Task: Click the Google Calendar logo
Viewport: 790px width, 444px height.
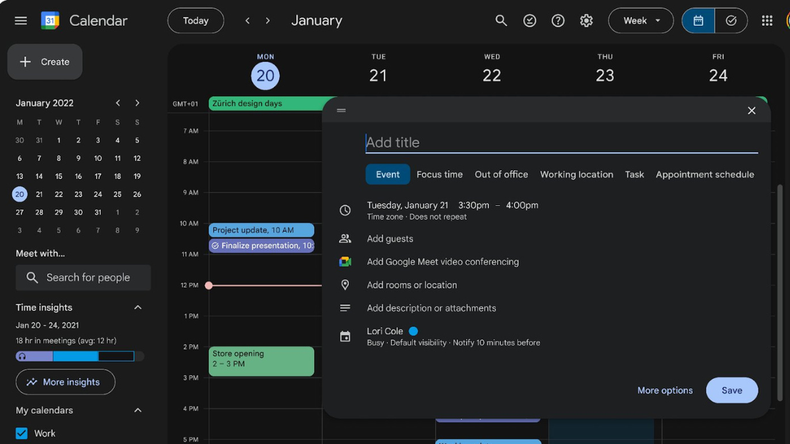Action: click(50, 21)
